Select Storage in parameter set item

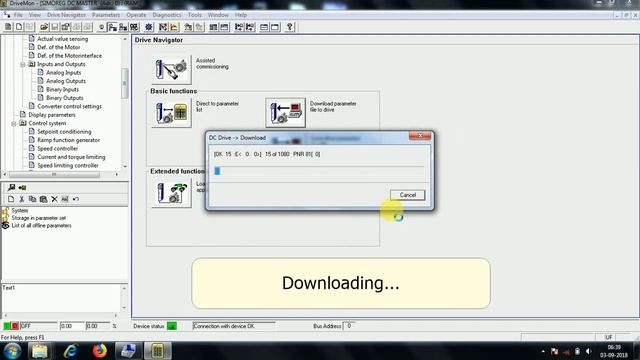click(x=38, y=218)
